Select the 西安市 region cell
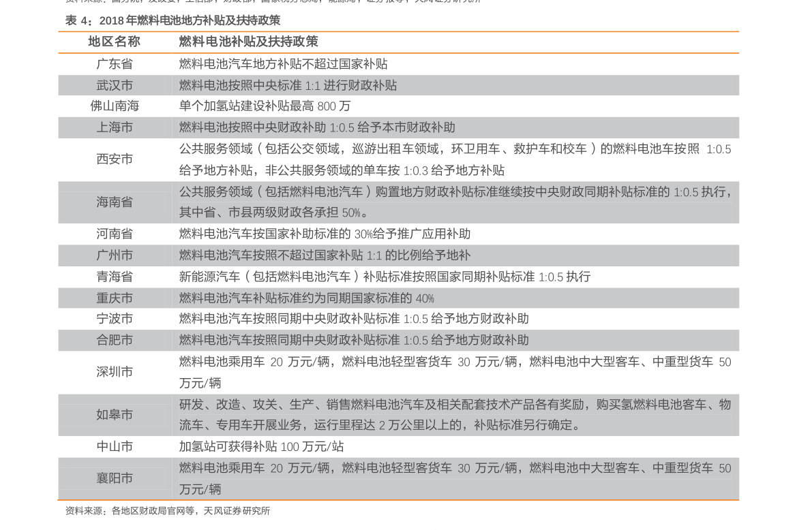The width and height of the screenshot is (812, 530). [115, 159]
